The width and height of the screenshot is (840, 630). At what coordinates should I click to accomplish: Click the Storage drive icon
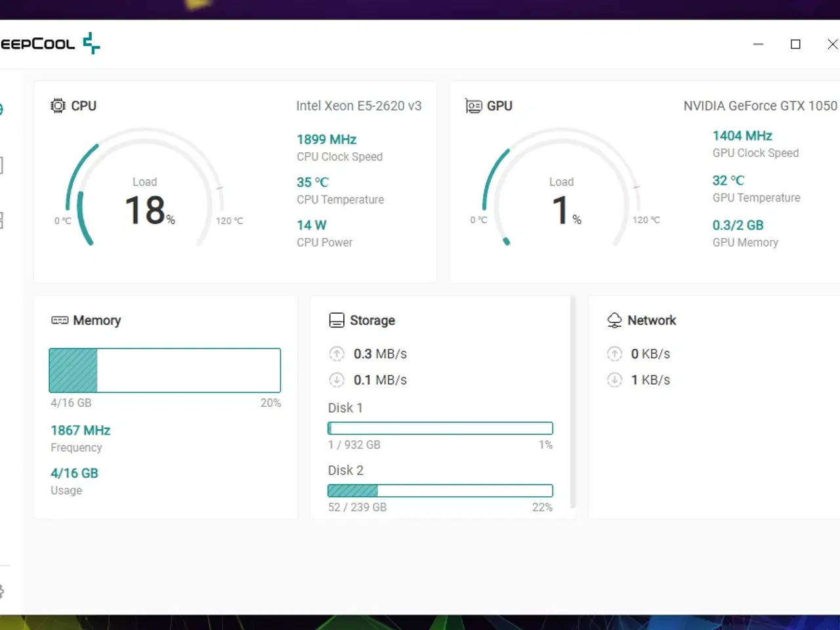click(x=337, y=320)
